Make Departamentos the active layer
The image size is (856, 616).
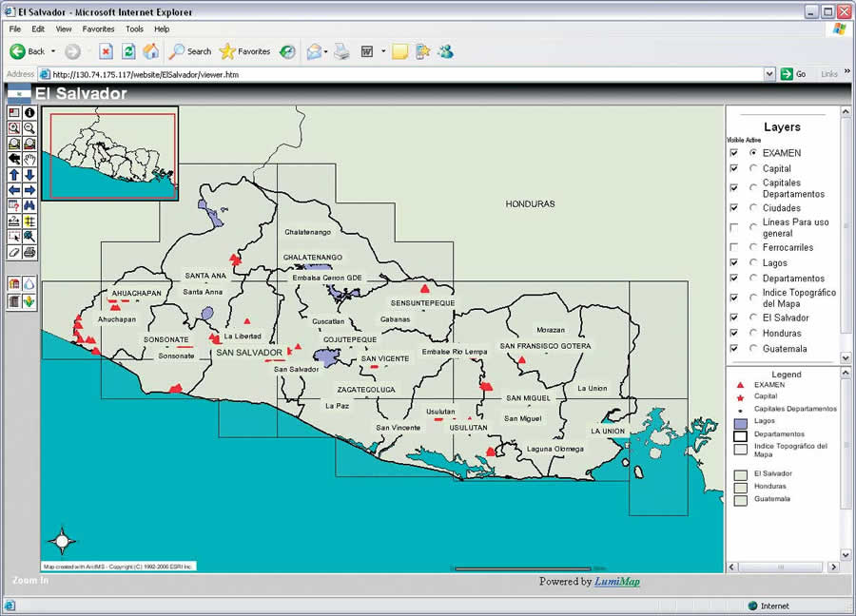tap(753, 279)
